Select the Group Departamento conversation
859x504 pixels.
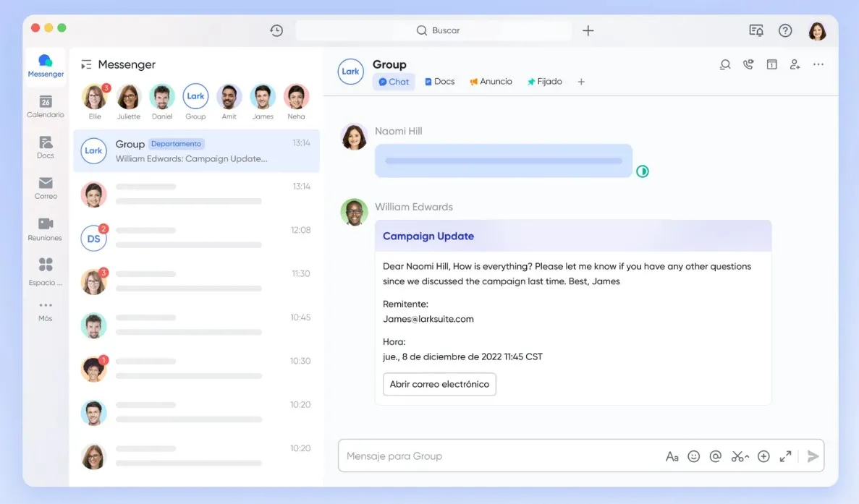pos(196,151)
